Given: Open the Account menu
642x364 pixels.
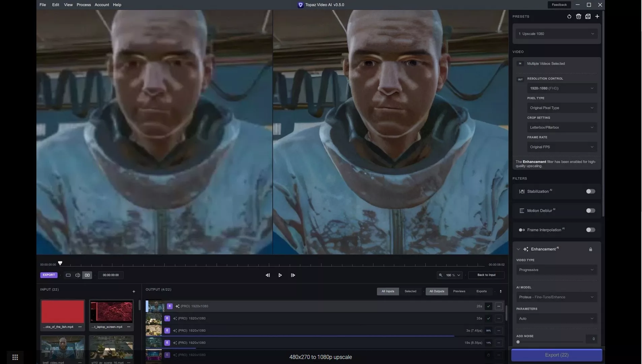Looking at the screenshot, I should tap(102, 5).
